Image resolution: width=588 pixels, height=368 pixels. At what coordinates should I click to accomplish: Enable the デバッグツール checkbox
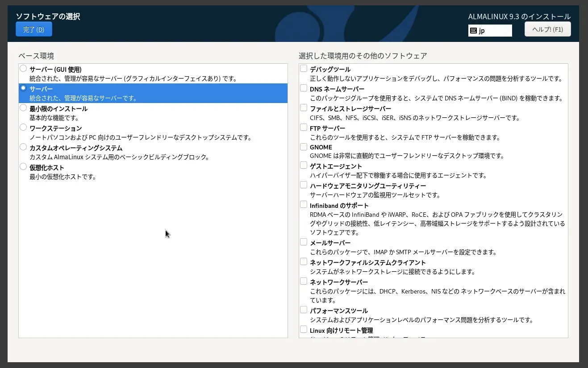click(x=304, y=69)
